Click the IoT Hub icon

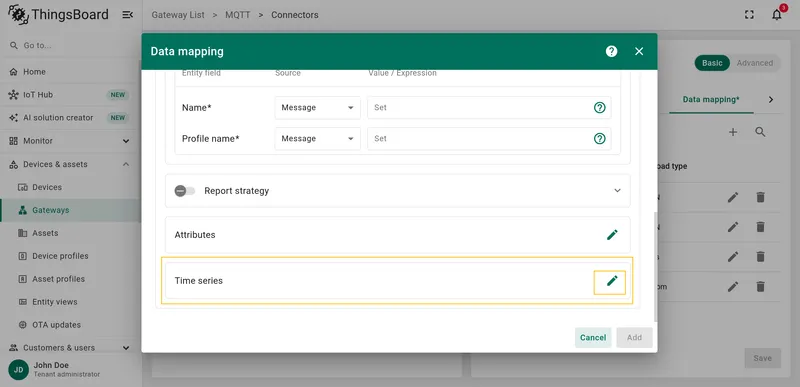tap(14, 95)
